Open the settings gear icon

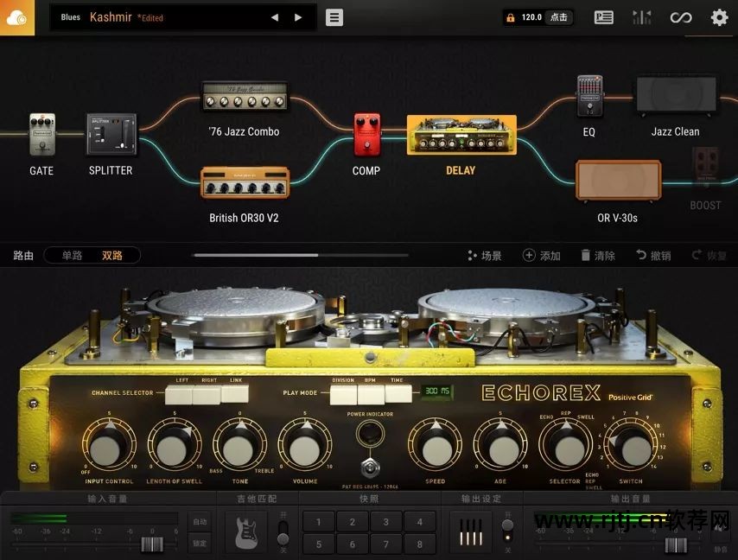click(x=719, y=17)
